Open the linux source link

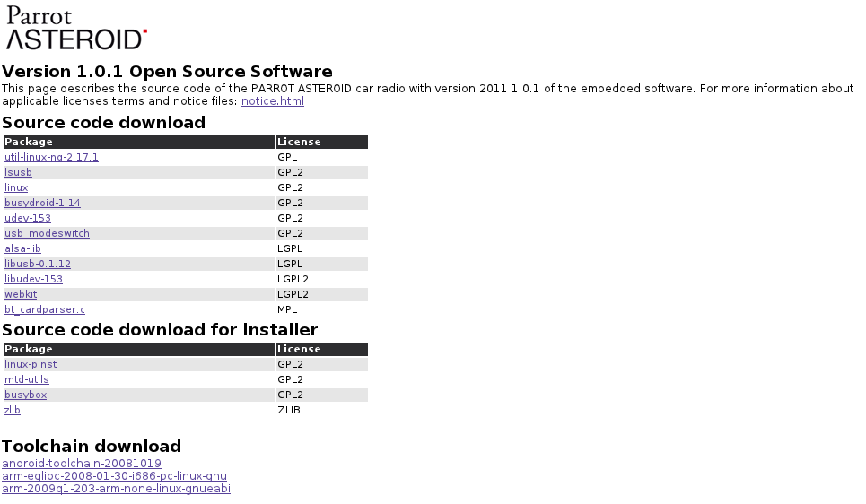[x=16, y=187]
